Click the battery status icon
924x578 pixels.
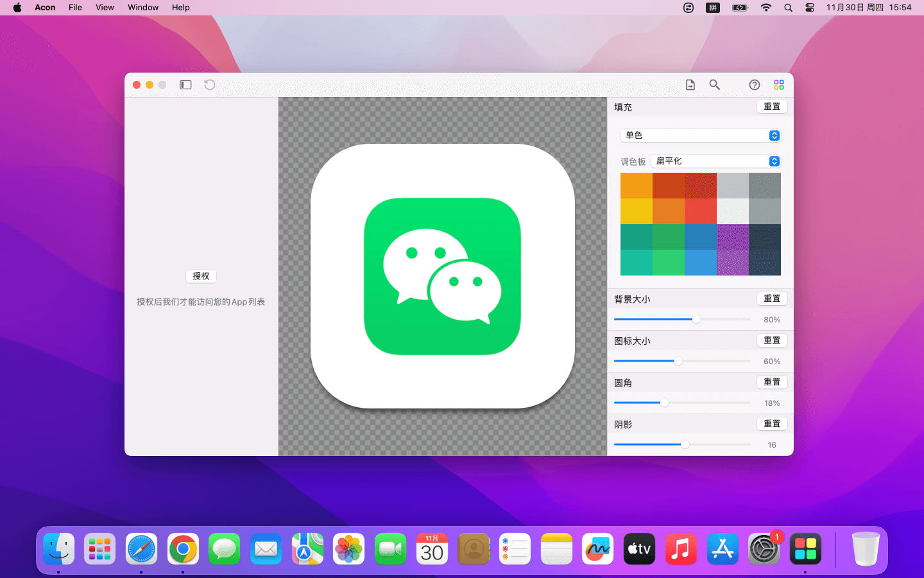[740, 8]
